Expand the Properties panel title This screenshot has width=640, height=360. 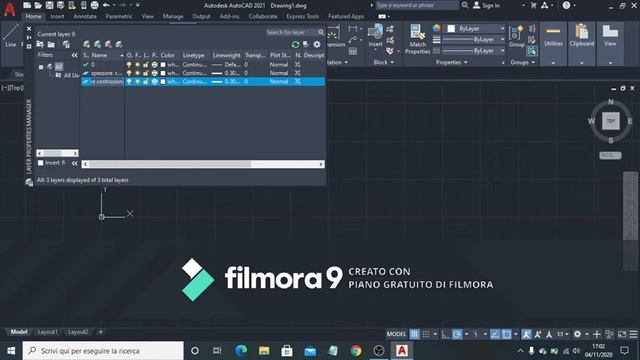coord(452,62)
